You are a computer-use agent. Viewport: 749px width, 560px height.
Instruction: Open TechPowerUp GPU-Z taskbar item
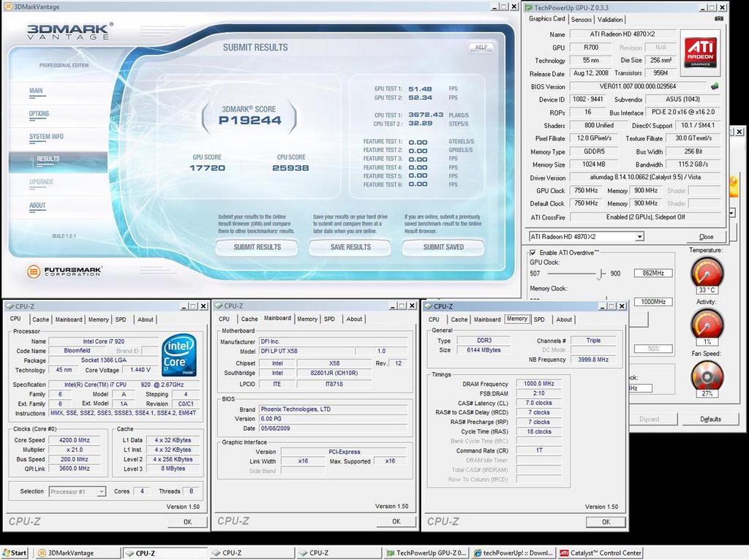(426, 553)
